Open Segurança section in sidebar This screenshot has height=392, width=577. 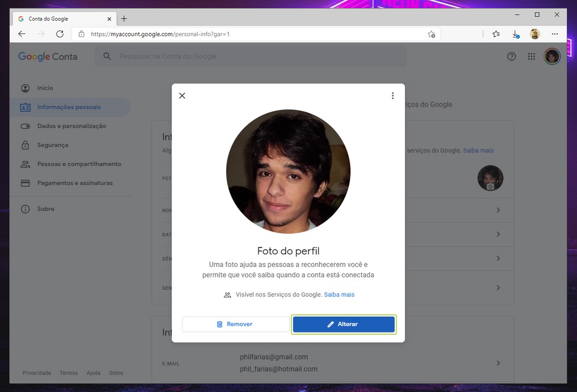53,145
